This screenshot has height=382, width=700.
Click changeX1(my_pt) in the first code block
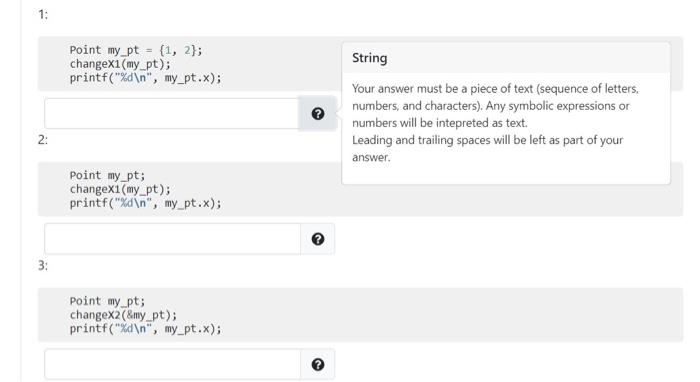click(120, 64)
